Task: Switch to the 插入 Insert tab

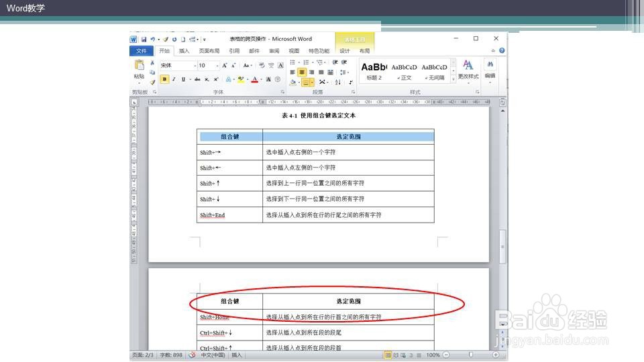Action: (184, 51)
